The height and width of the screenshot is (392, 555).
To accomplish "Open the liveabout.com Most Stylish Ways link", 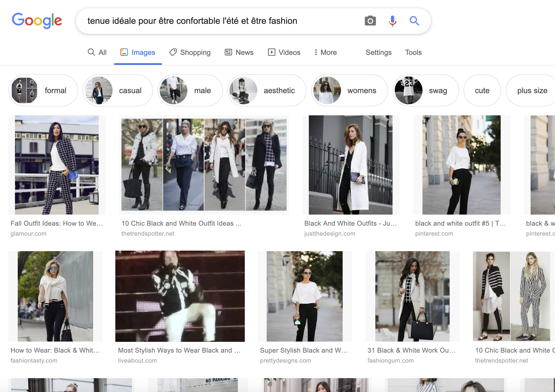I will [x=179, y=350].
